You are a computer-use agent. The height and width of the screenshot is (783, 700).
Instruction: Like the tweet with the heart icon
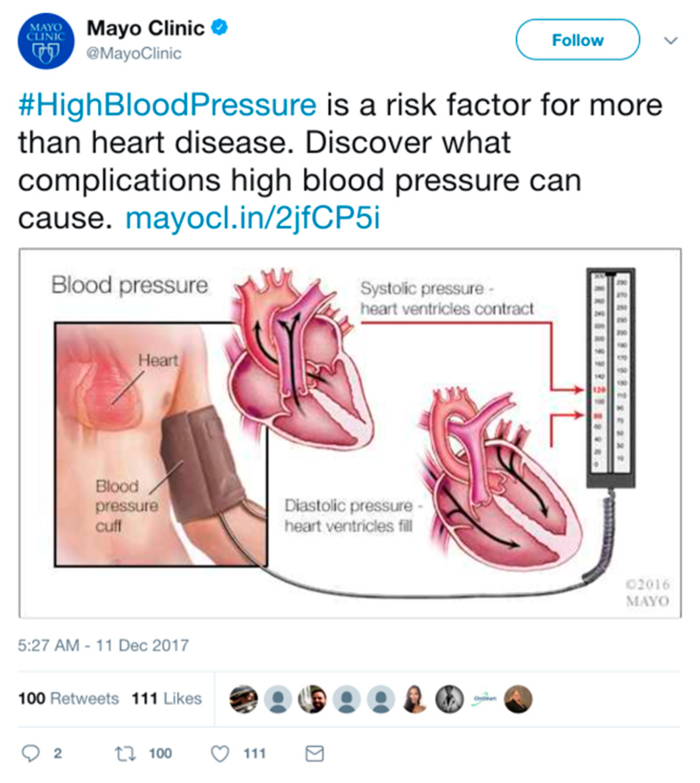point(220,754)
